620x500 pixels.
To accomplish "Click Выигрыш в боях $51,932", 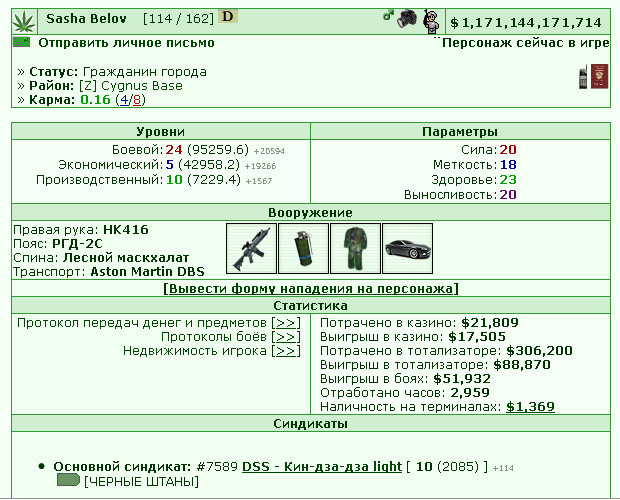I will [462, 379].
